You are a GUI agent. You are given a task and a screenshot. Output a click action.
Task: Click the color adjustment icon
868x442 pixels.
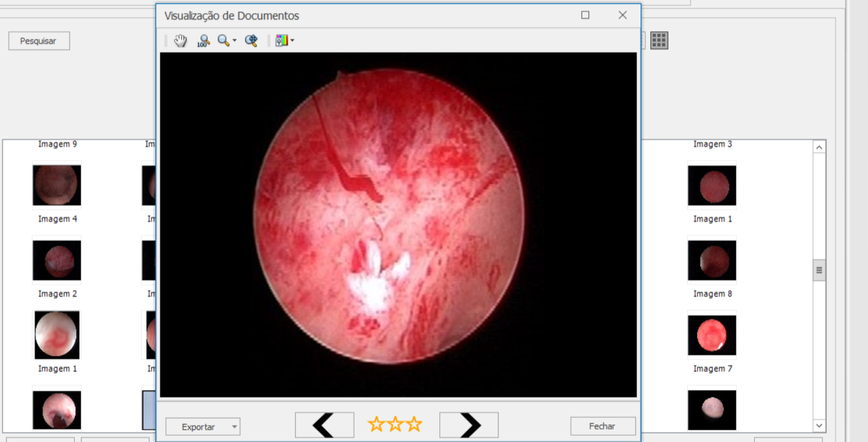coord(282,41)
